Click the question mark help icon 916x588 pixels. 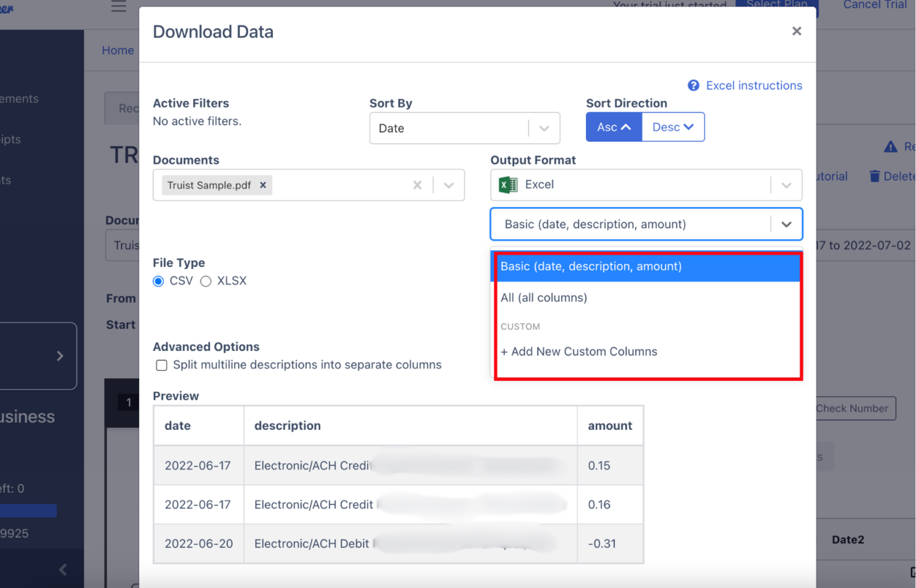tap(693, 85)
